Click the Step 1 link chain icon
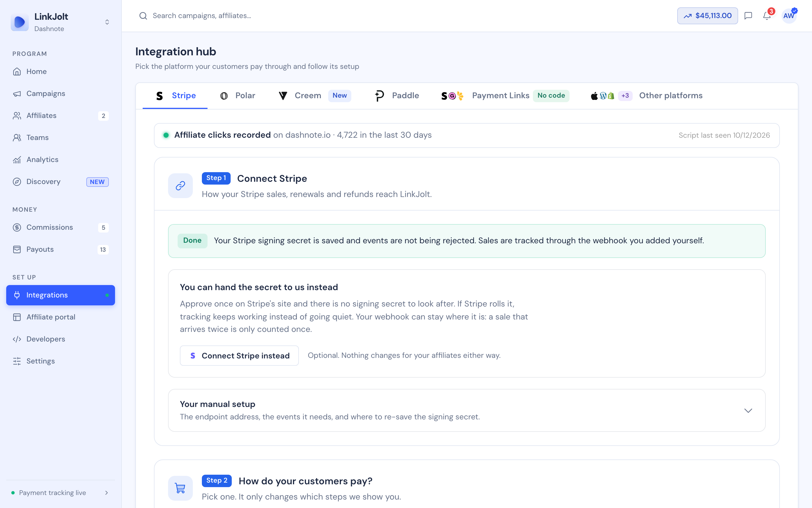Image resolution: width=812 pixels, height=508 pixels. click(180, 186)
